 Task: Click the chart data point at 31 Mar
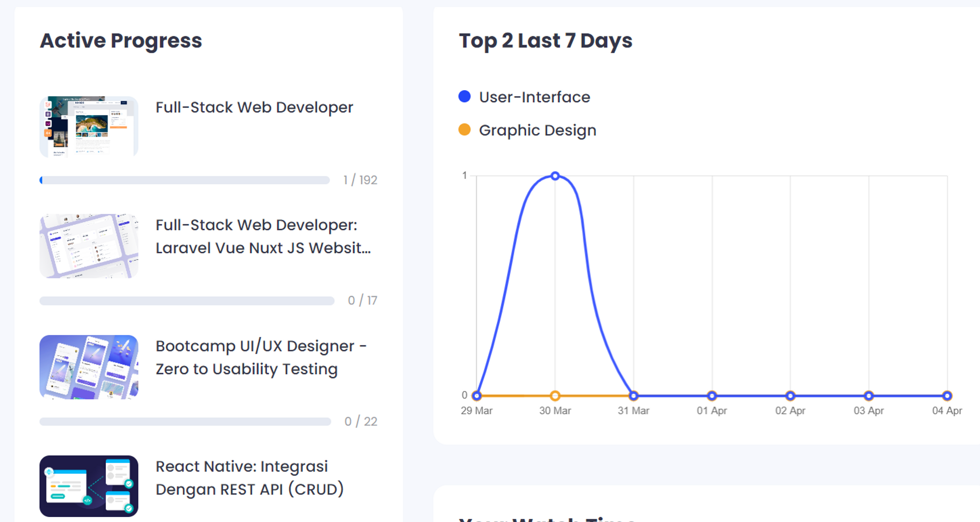634,396
